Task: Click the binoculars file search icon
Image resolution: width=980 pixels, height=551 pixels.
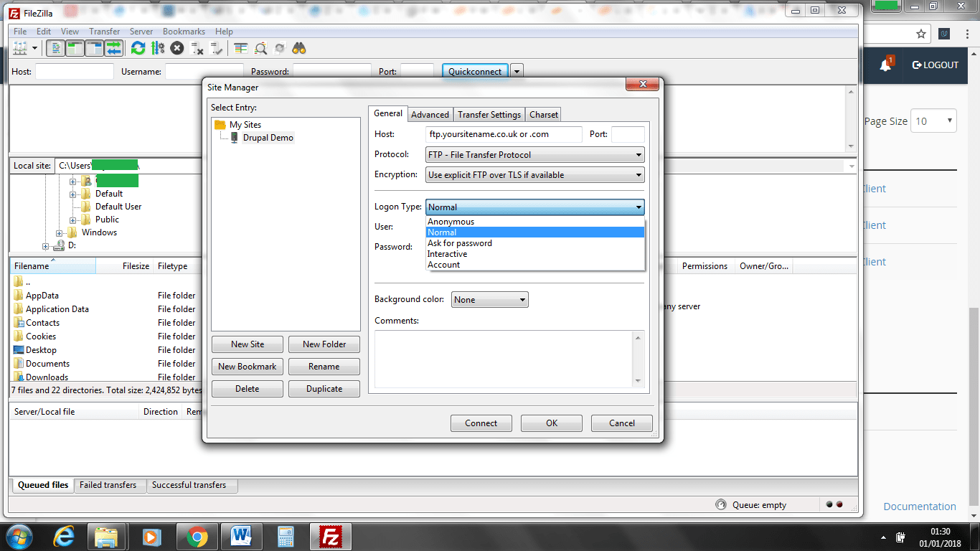Action: tap(299, 48)
